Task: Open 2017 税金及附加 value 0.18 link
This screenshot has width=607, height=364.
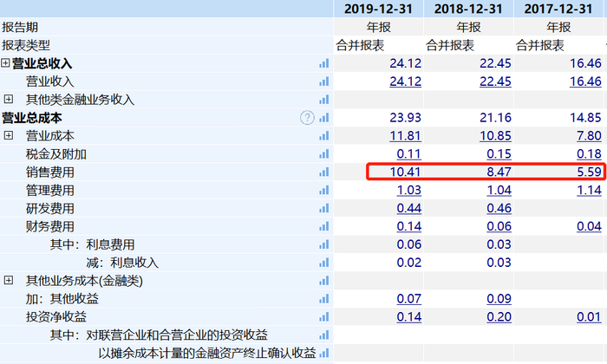Action: click(589, 154)
